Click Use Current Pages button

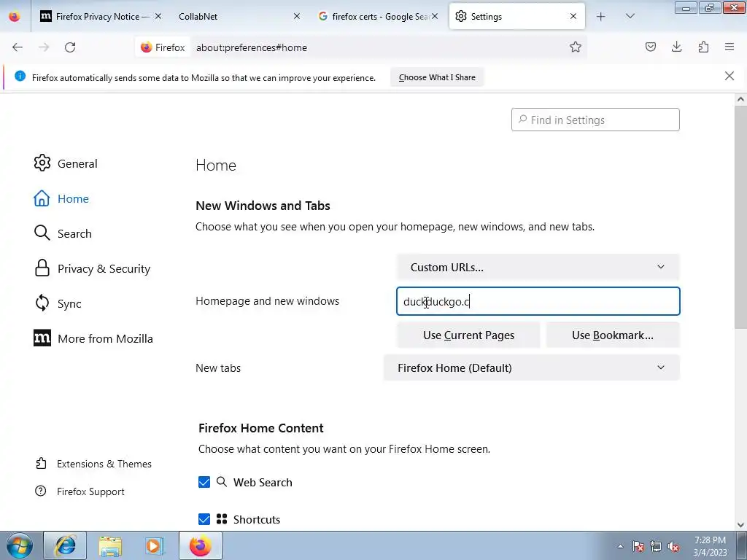click(468, 335)
